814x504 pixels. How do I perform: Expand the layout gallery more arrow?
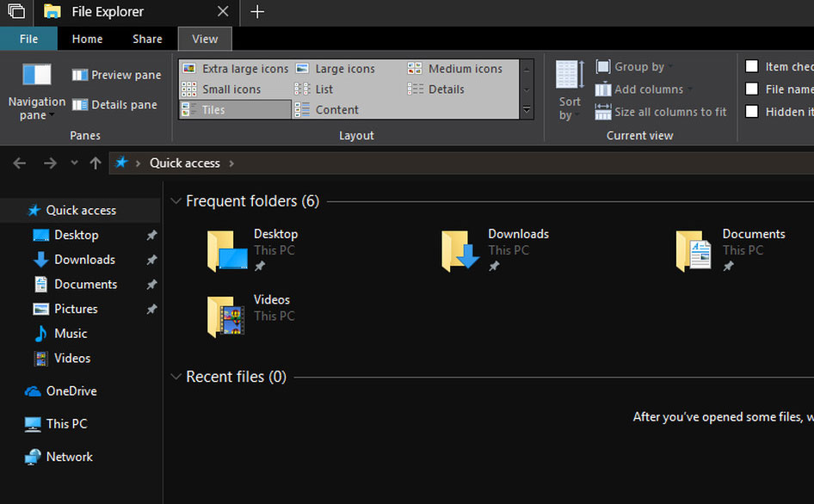(x=527, y=110)
